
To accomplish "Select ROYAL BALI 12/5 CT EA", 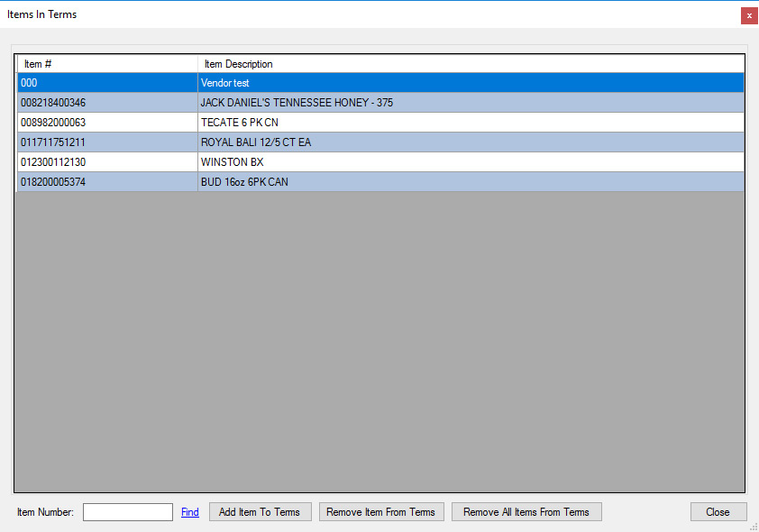I will (471, 142).
